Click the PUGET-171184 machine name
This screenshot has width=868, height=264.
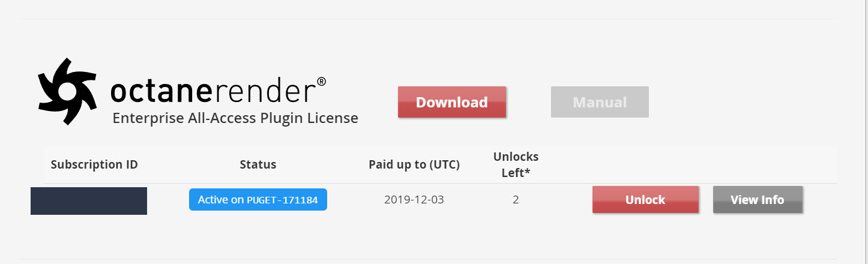pos(282,200)
